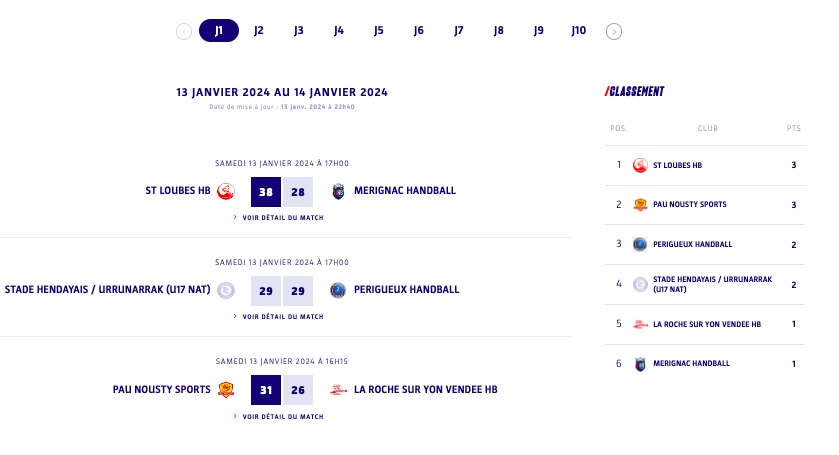Click the Merignac Handball logo in match list
Viewport: 839px width, 455px height.
(x=338, y=191)
